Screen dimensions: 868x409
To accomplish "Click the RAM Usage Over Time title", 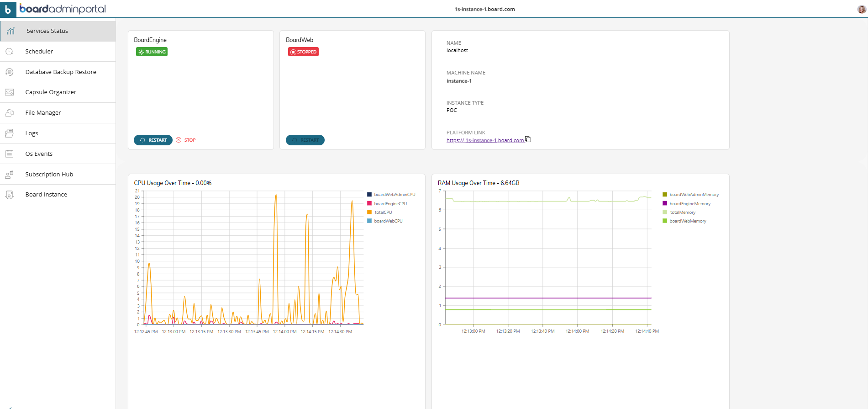I will tap(479, 183).
